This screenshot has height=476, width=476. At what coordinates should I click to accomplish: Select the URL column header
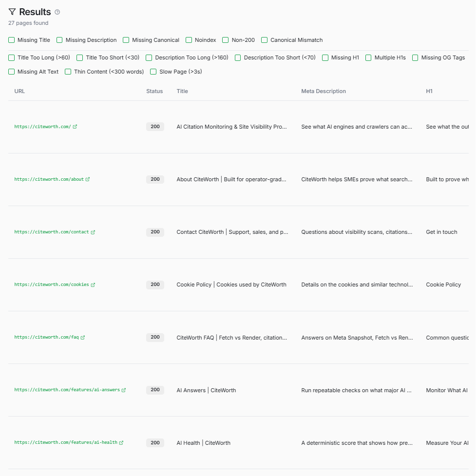pyautogui.click(x=19, y=91)
